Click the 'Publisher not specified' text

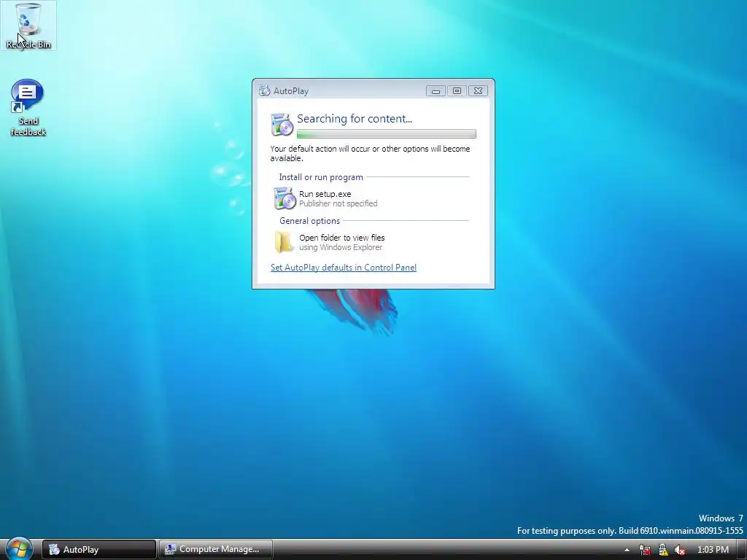[338, 203]
